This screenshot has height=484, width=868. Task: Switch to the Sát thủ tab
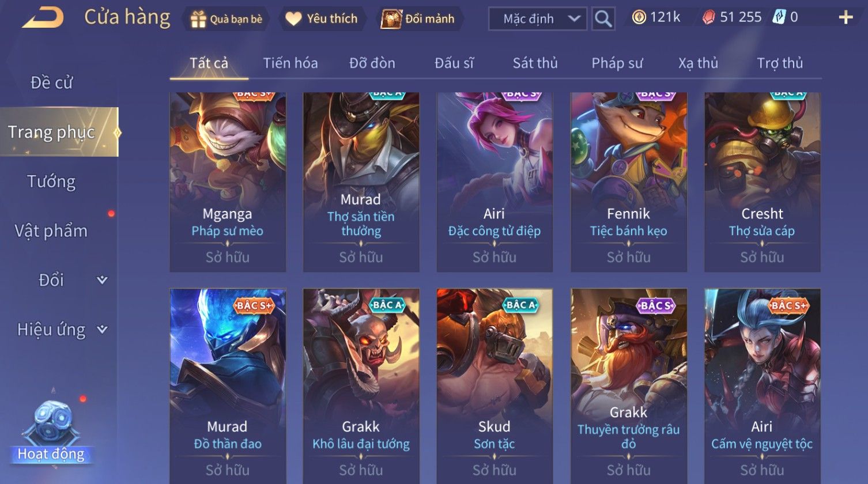click(535, 63)
